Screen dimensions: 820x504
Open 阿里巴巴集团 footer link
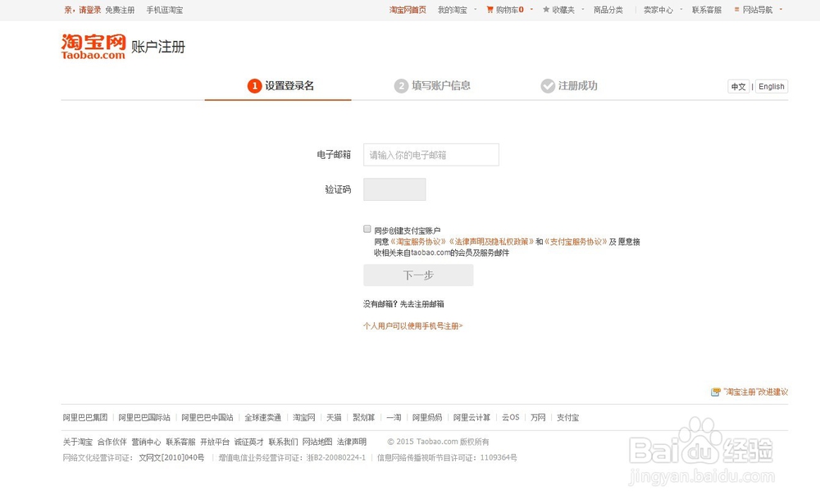click(x=85, y=417)
